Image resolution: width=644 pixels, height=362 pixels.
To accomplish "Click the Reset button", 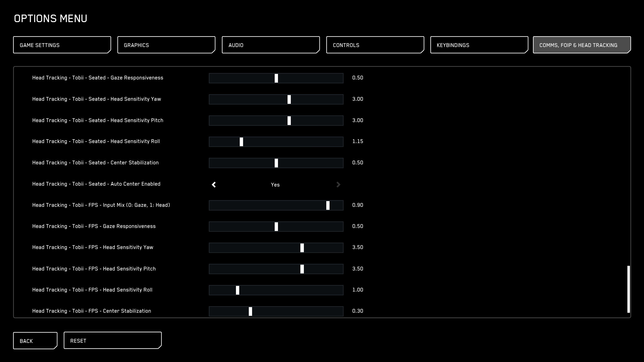I will tap(112, 340).
